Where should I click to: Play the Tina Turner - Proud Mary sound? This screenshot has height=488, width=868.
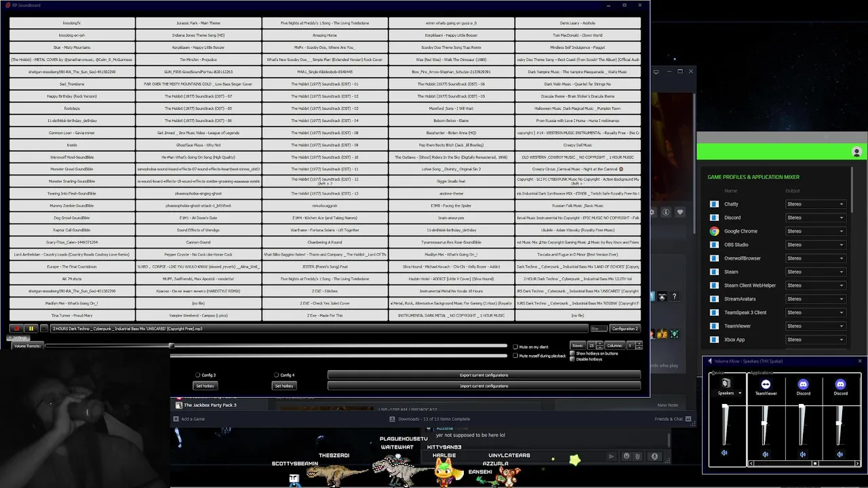tap(72, 315)
